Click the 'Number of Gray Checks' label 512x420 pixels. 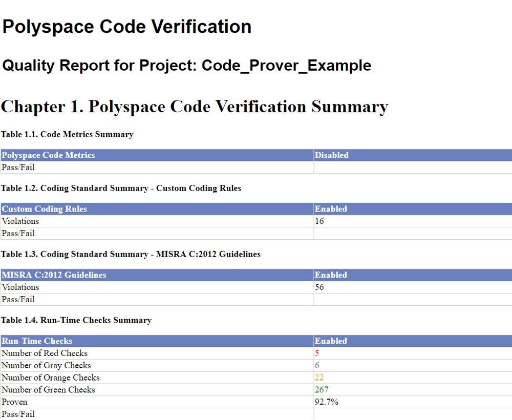click(x=46, y=365)
